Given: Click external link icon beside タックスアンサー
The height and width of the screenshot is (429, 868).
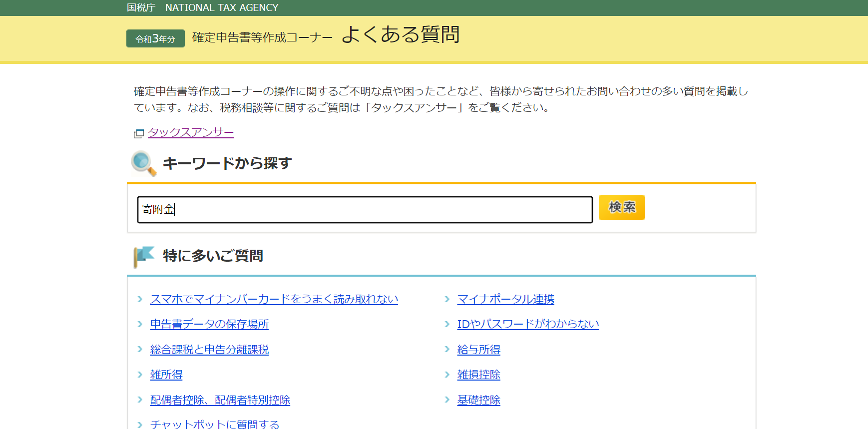Looking at the screenshot, I should pos(139,133).
